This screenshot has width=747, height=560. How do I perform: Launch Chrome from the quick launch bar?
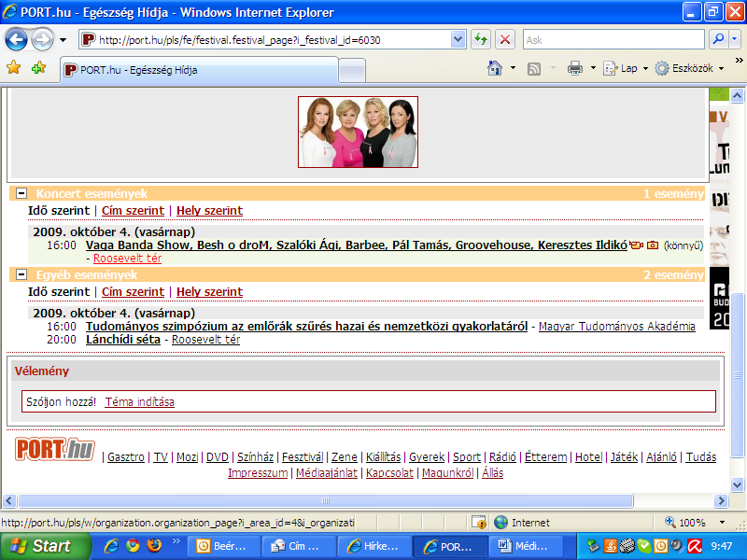(x=133, y=546)
